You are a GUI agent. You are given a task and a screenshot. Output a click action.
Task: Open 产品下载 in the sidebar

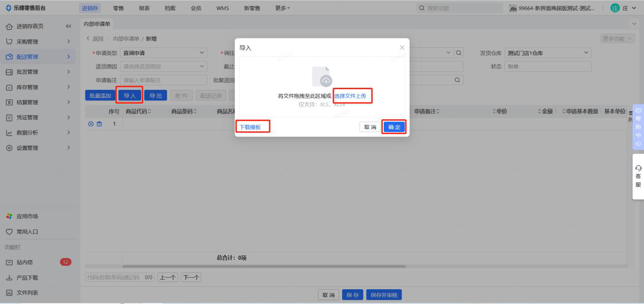click(x=27, y=278)
